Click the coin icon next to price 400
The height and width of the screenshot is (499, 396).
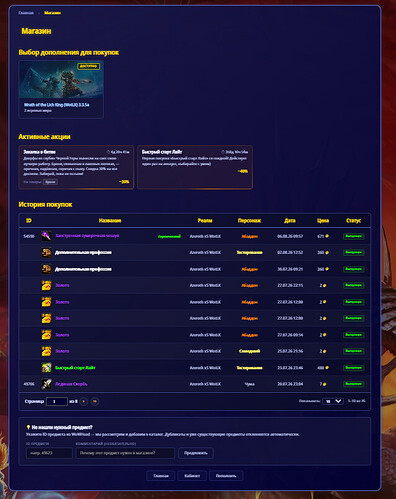pyautogui.click(x=327, y=368)
